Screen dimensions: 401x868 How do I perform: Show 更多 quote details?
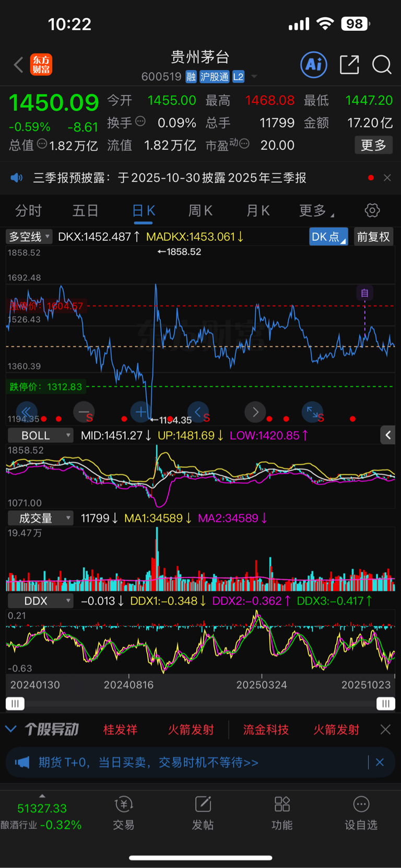pyautogui.click(x=373, y=145)
